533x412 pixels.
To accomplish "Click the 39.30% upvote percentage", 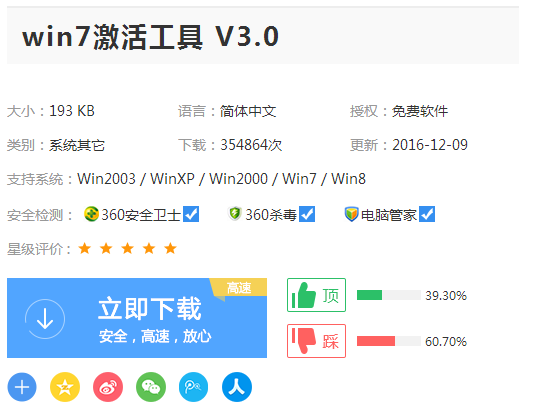I will coord(446,296).
